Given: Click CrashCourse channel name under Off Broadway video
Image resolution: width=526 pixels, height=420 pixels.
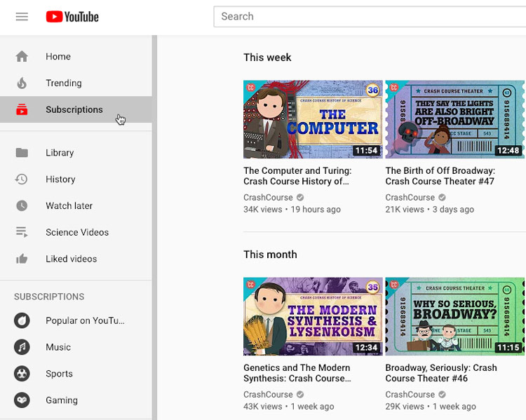Looking at the screenshot, I should [x=410, y=197].
